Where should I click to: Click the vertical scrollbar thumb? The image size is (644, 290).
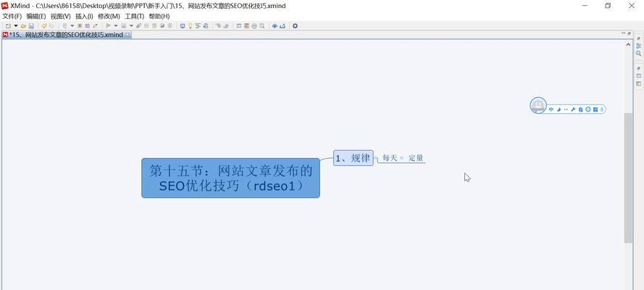tap(628, 178)
